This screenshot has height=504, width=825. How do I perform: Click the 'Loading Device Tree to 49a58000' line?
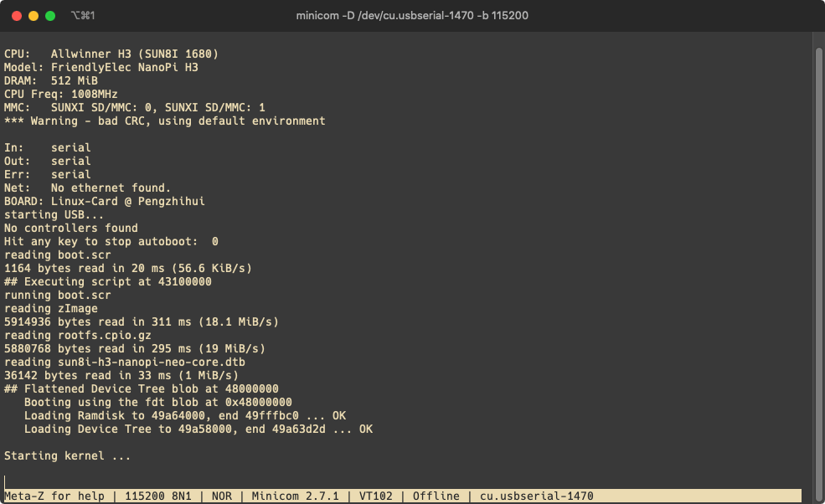[x=199, y=429]
